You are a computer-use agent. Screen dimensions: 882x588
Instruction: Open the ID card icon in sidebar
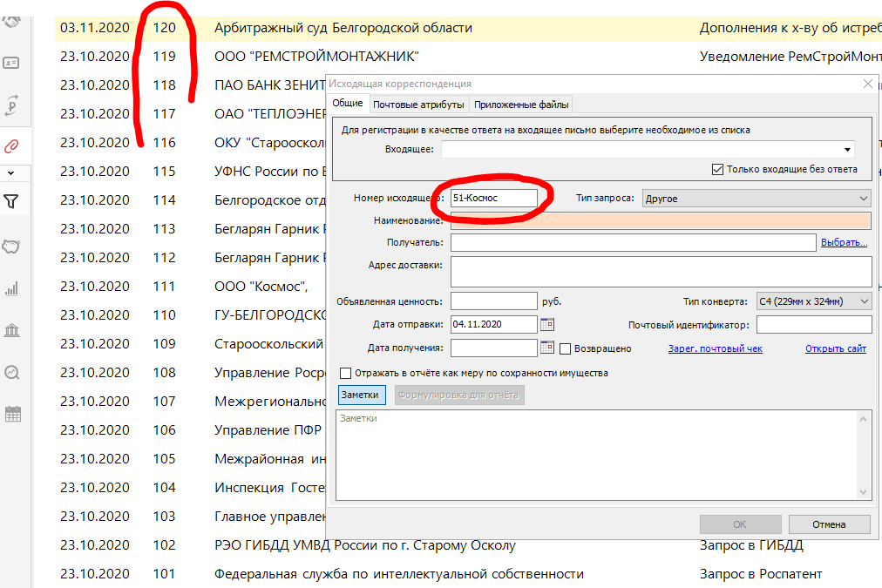pos(12,63)
